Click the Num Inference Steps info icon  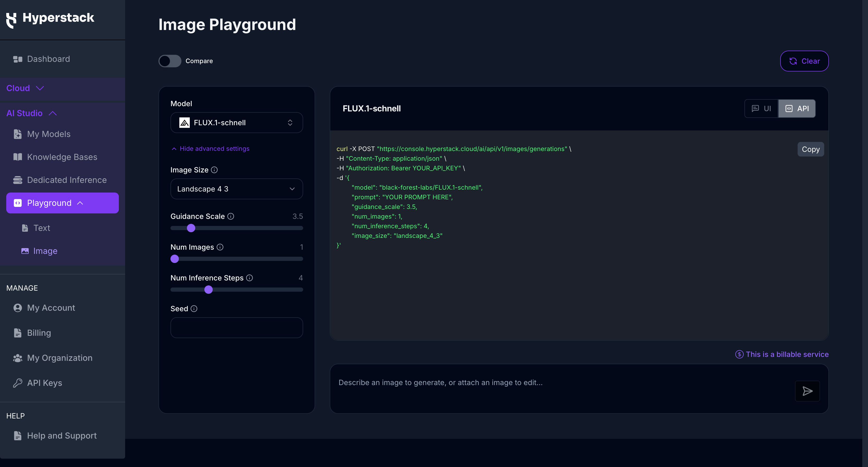click(249, 278)
